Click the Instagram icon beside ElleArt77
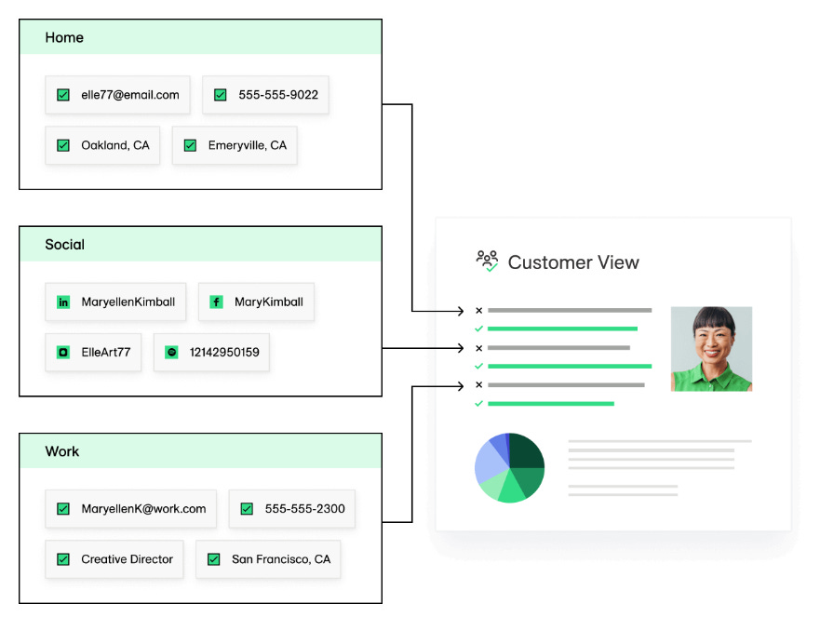The width and height of the screenshot is (820, 644). pos(63,353)
